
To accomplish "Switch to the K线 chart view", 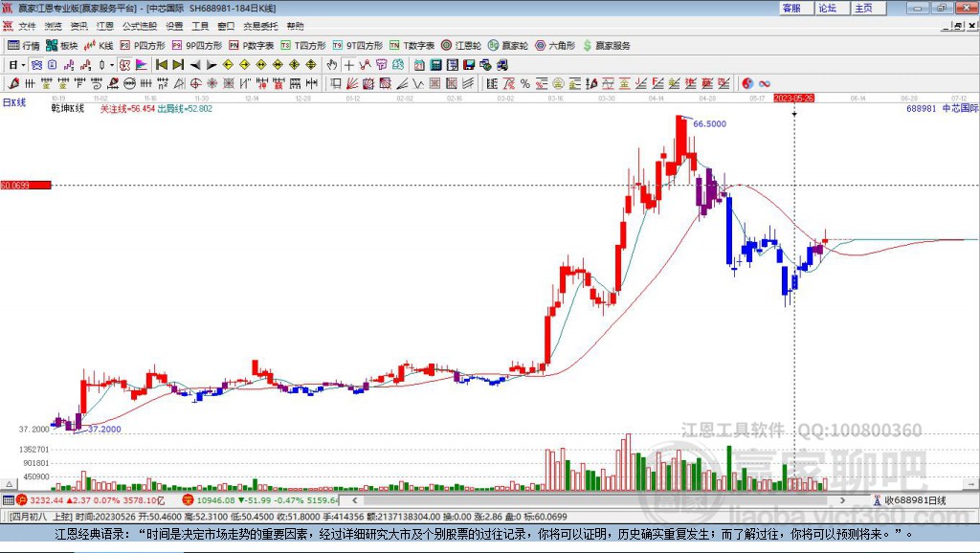I will pos(99,46).
